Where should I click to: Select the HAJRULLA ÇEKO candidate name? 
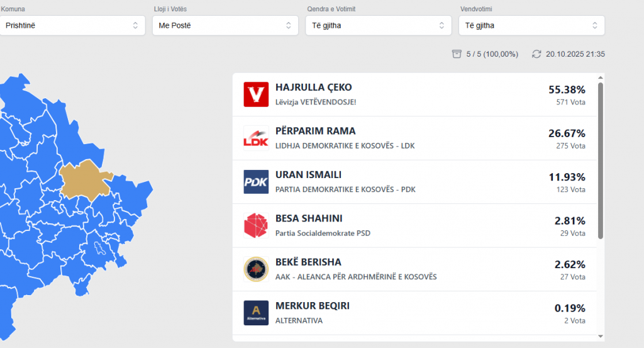point(314,87)
